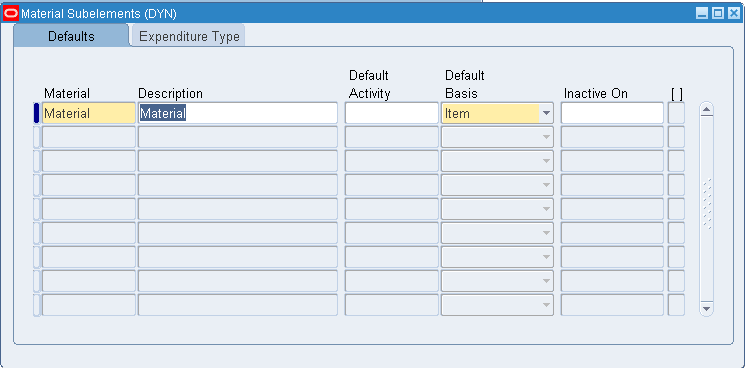Screen dimensions: 746x368
Task: Select the Defaults tab
Action: tap(71, 36)
